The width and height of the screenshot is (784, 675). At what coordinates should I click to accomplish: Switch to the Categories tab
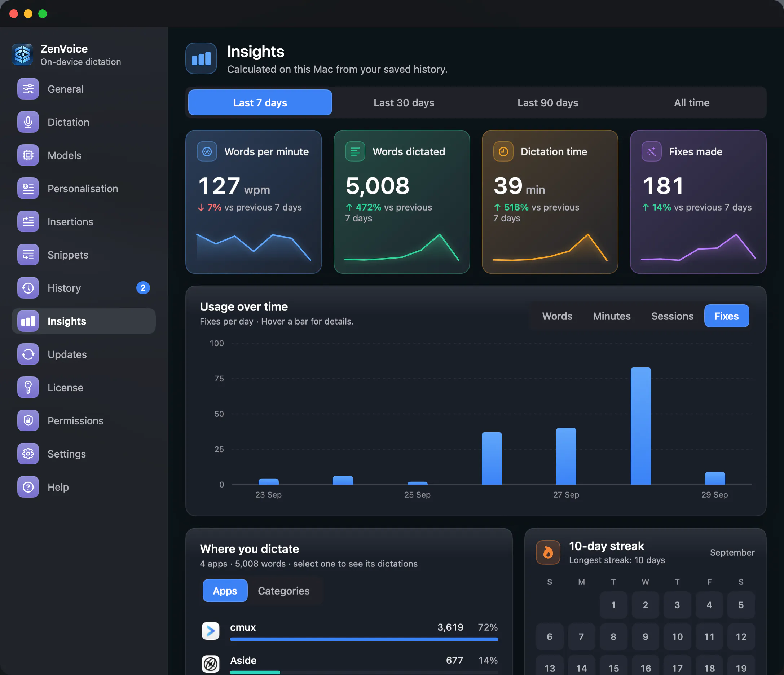click(x=283, y=591)
